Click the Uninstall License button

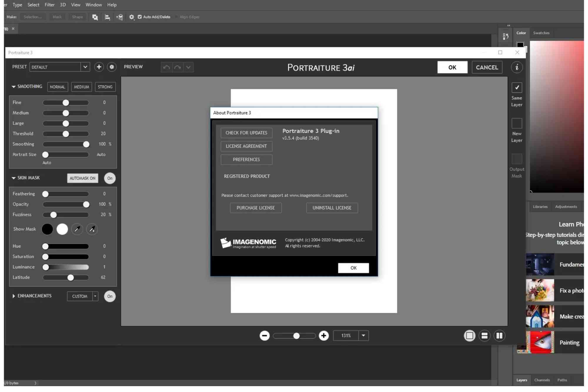point(332,208)
